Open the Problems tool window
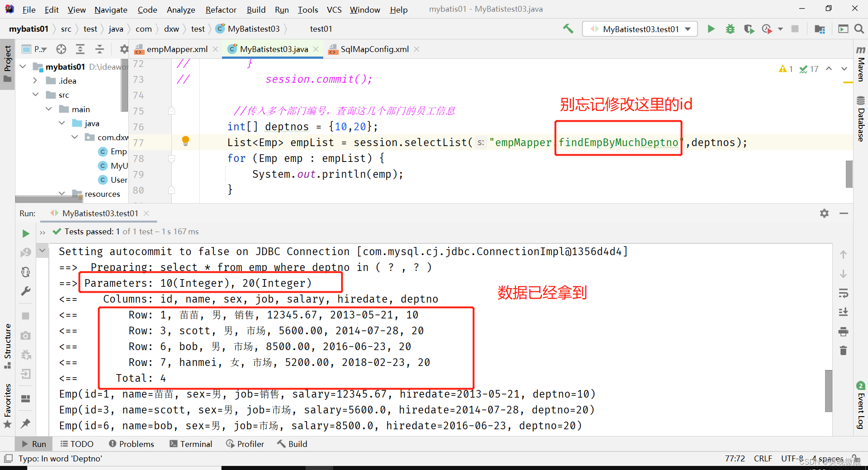 tap(131, 444)
